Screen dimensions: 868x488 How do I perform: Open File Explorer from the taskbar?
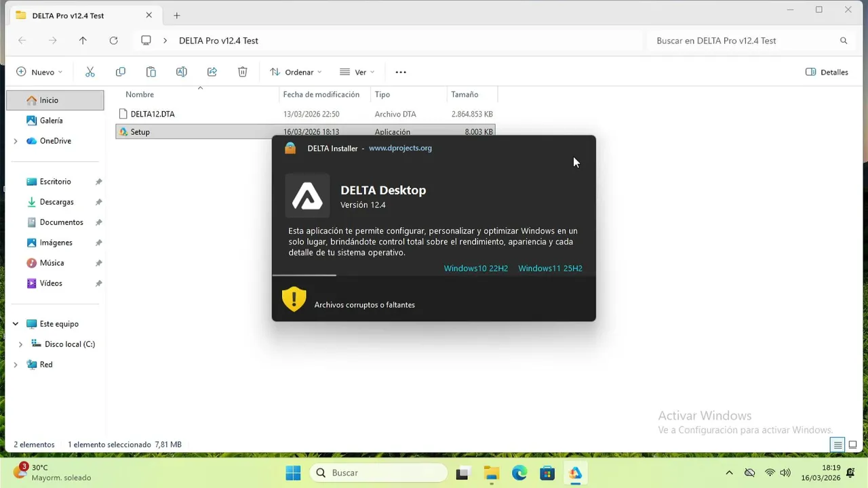491,473
